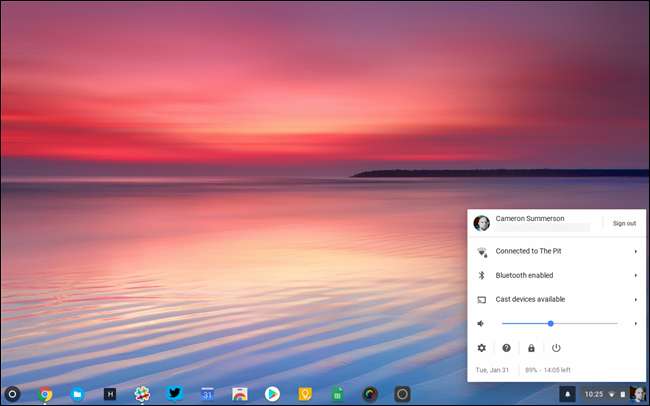Lock the screen with the padlock icon
The image size is (650, 406).
click(531, 348)
